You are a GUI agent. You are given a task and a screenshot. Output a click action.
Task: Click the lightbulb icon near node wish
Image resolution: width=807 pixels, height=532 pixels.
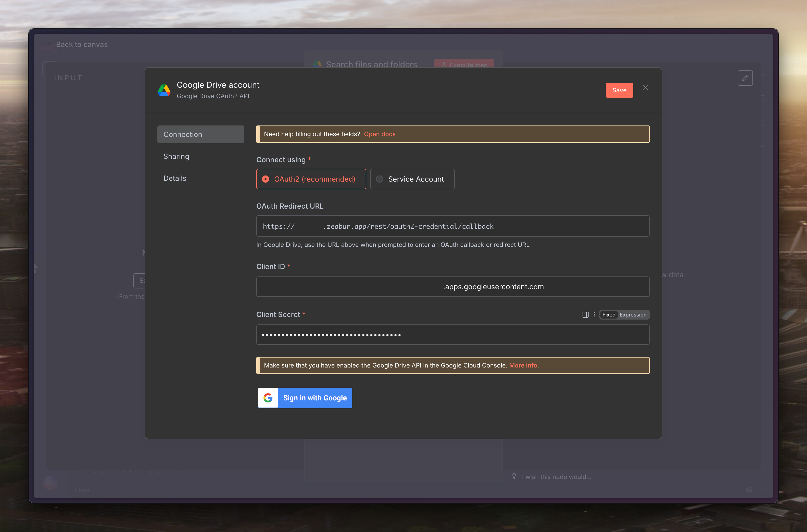coord(514,476)
